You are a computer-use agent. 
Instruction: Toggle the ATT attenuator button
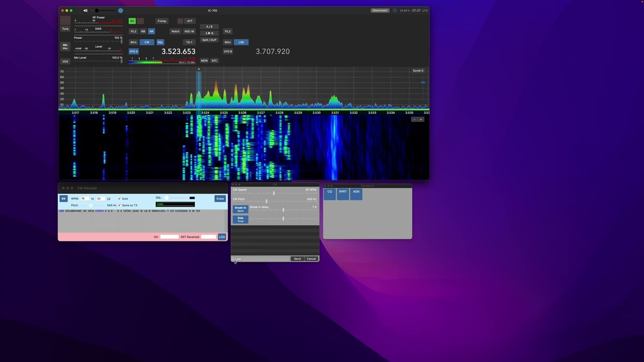(x=190, y=21)
